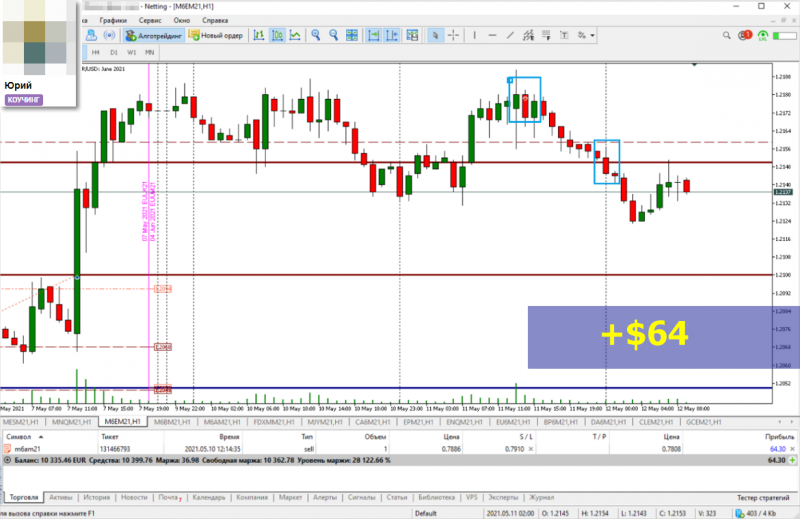
Task: Switch to the M6BM21,H1 chart tab
Action: click(x=172, y=422)
